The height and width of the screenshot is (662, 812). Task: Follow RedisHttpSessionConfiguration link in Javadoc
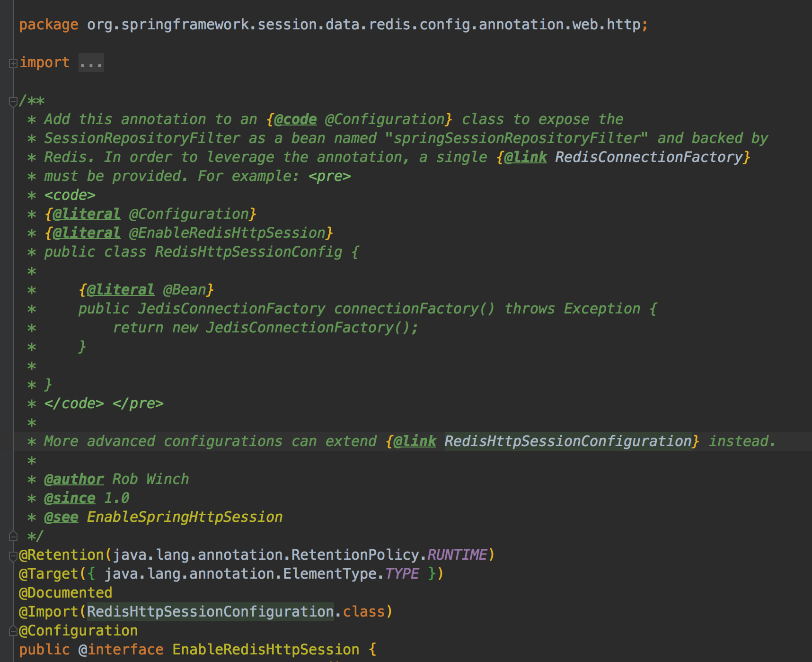568,441
